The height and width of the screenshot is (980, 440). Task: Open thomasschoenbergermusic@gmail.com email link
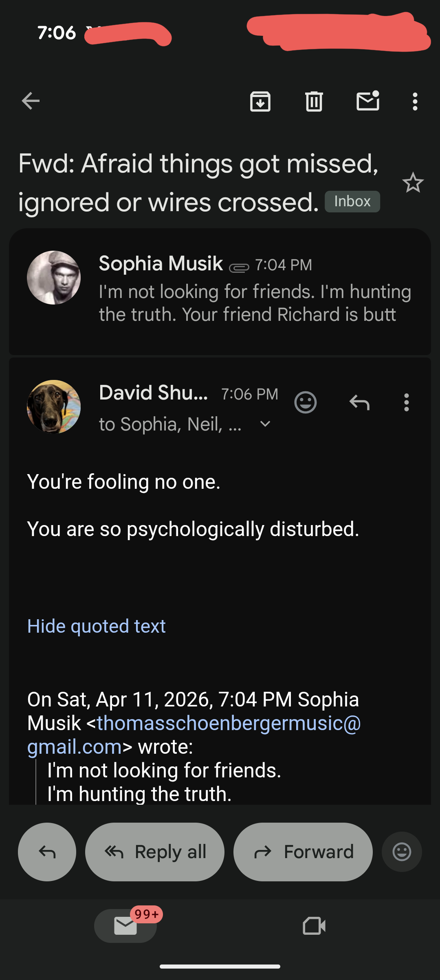228,724
